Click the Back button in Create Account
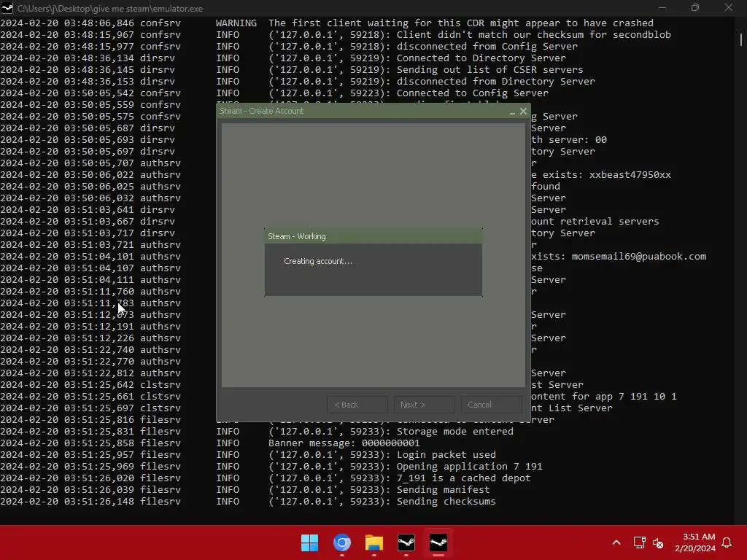747x560 pixels. (x=357, y=405)
